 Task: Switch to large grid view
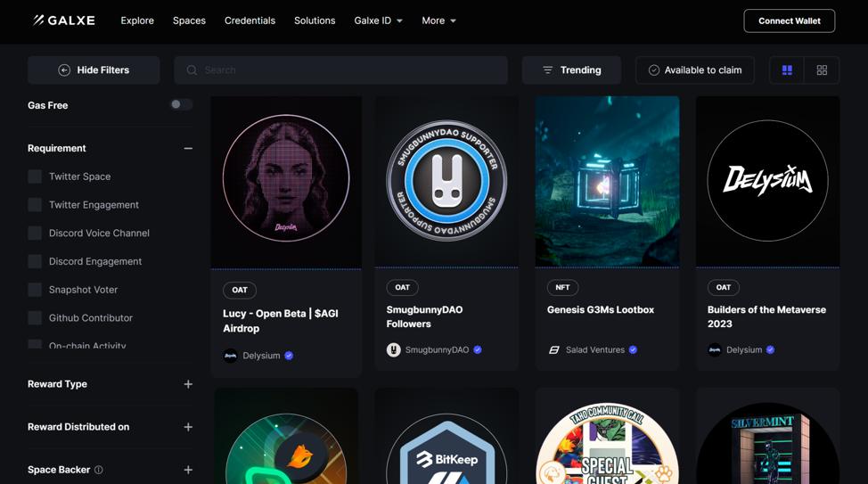point(787,70)
